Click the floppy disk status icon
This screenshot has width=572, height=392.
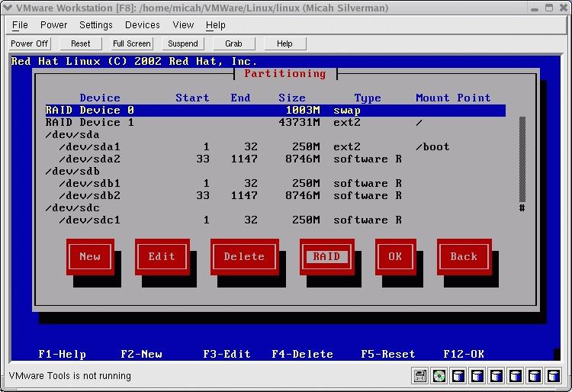click(420, 376)
